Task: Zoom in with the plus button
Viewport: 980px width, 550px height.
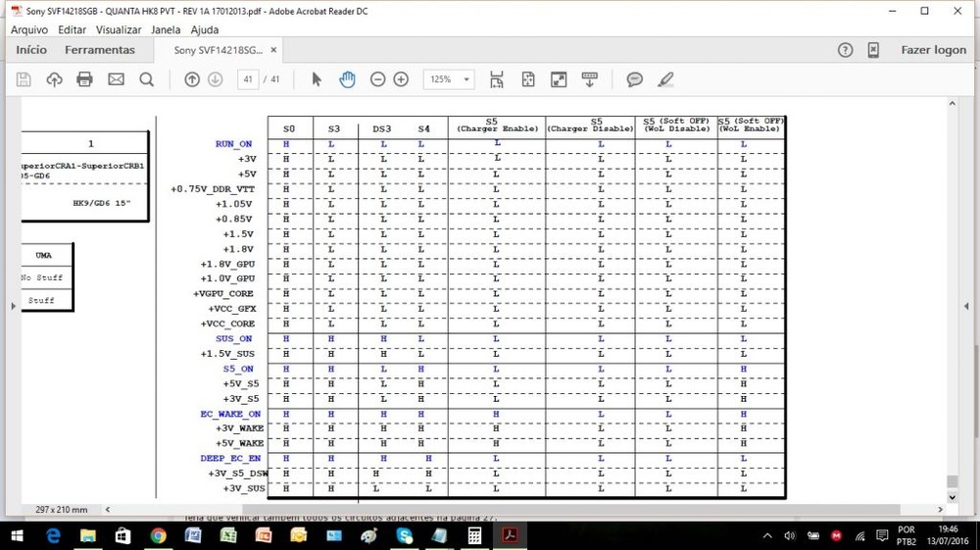Action: tap(401, 79)
